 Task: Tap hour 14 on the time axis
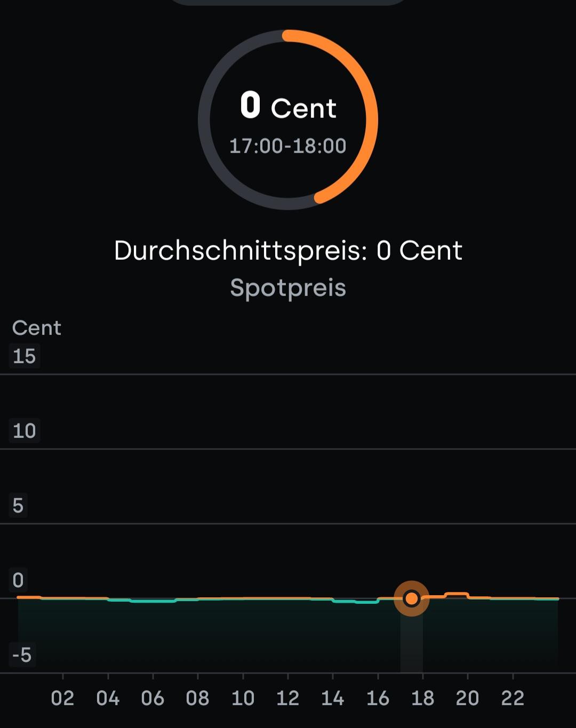click(333, 698)
